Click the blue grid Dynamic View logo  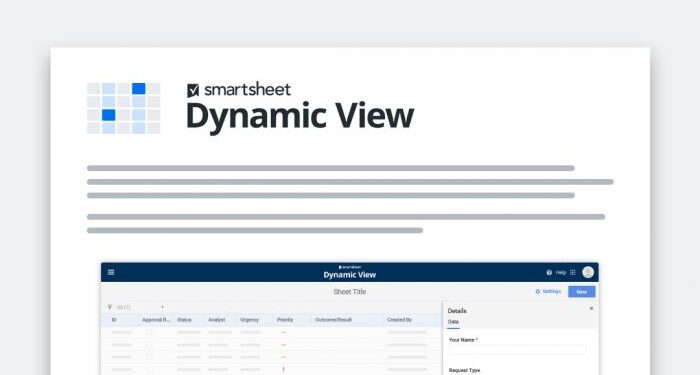123,108
